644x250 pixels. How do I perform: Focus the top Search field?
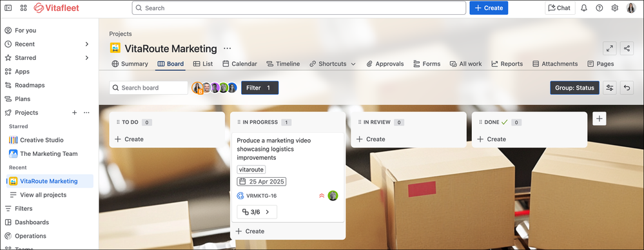pyautogui.click(x=299, y=8)
